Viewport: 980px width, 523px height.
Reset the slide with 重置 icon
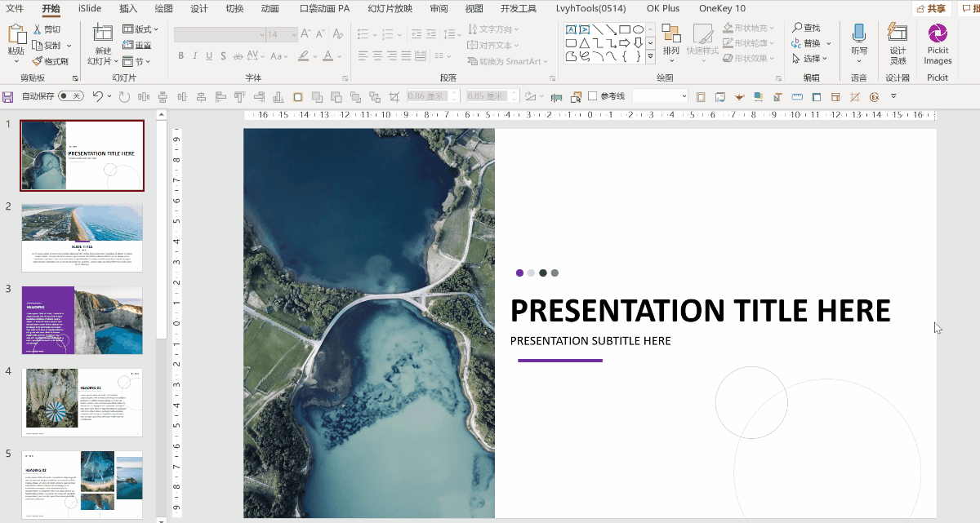[128, 45]
